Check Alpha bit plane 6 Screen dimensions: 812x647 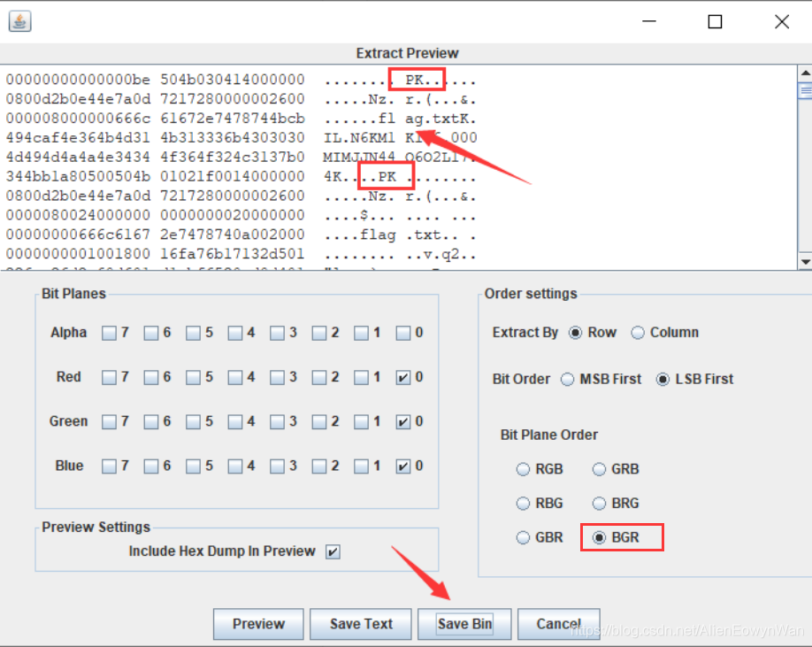(x=151, y=333)
